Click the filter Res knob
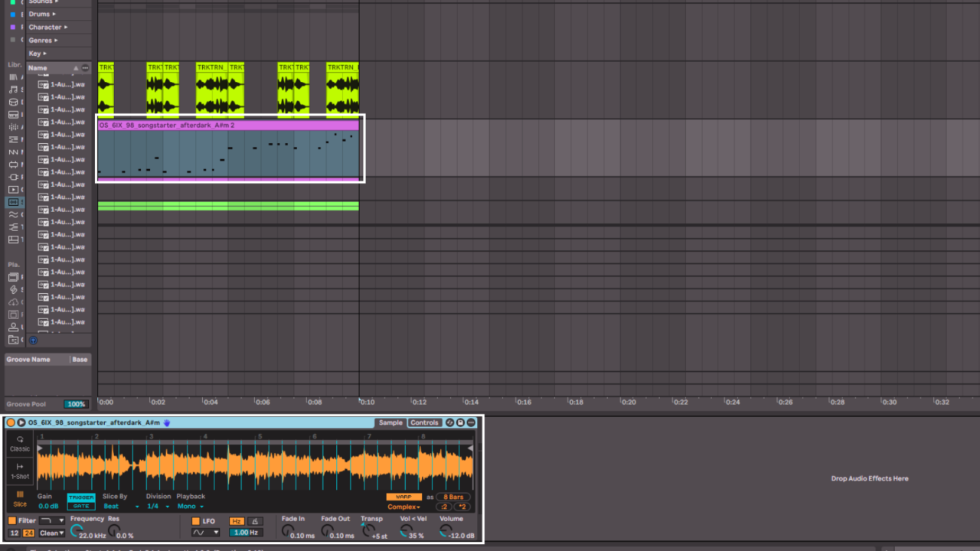The image size is (980, 551). click(113, 530)
